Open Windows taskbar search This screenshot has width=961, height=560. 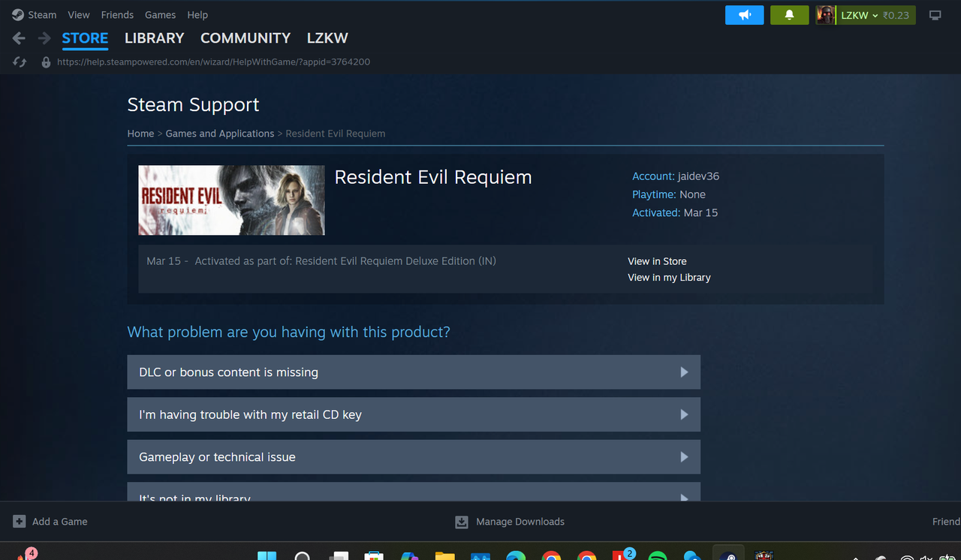click(303, 555)
